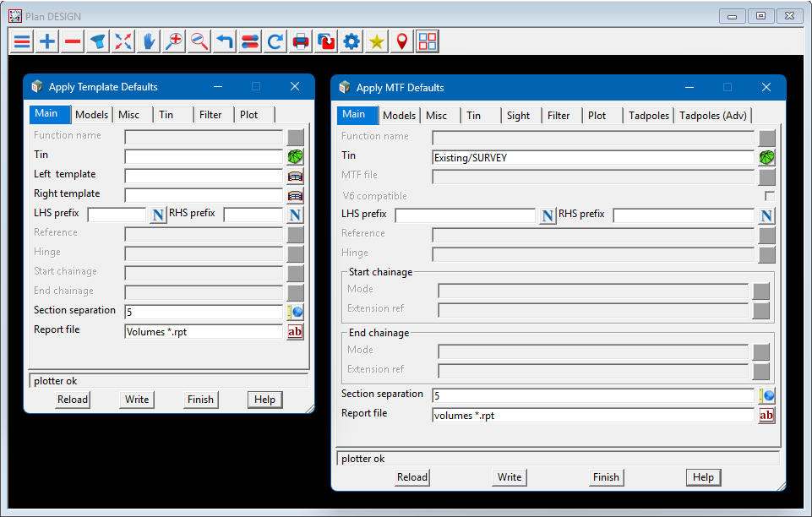Toggle the V6 compatible checkbox
The height and width of the screenshot is (517, 812).
[769, 196]
